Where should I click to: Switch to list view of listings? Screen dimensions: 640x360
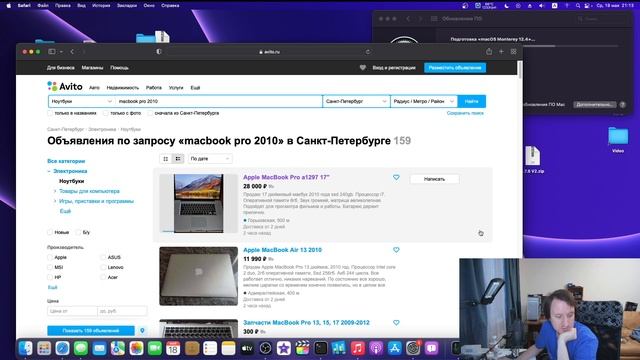[x=178, y=159]
